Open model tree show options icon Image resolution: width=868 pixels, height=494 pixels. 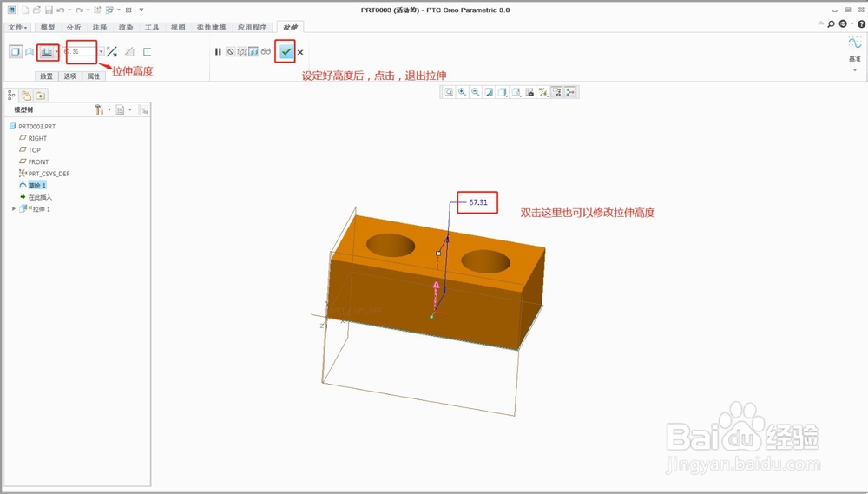point(120,109)
